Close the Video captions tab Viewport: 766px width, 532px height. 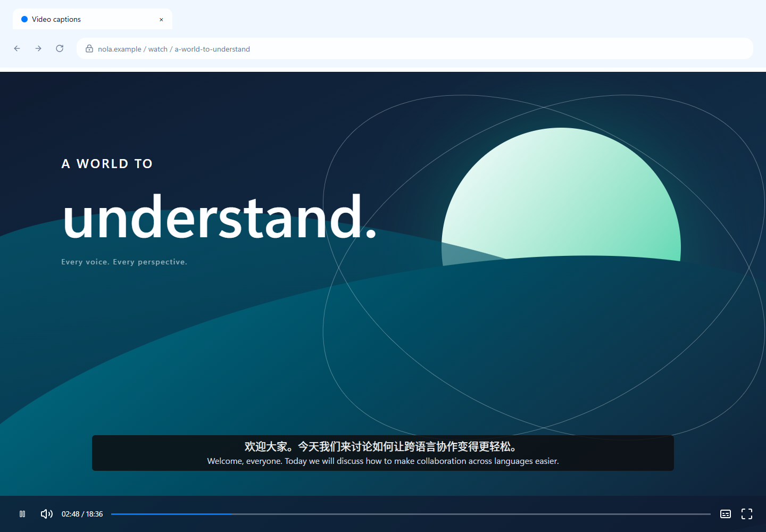[x=161, y=20]
